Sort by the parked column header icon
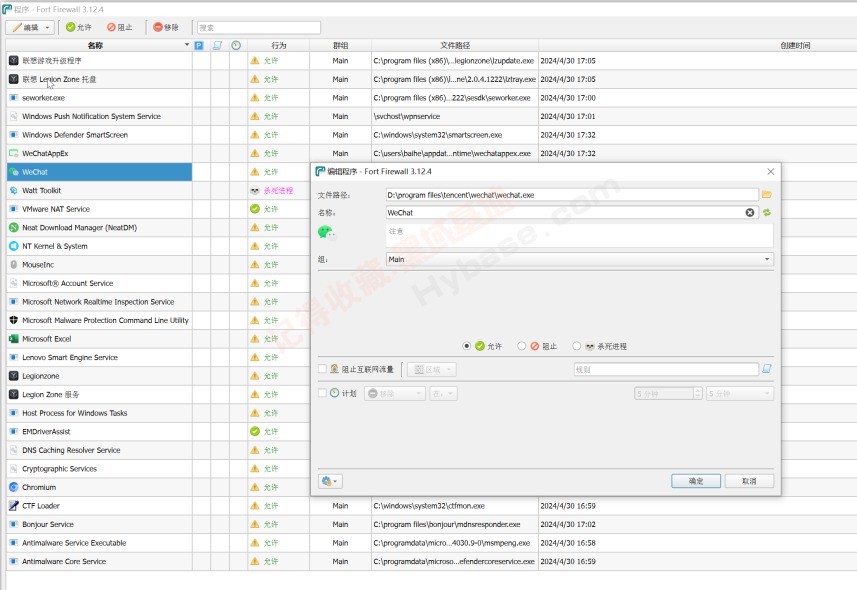 tap(199, 45)
